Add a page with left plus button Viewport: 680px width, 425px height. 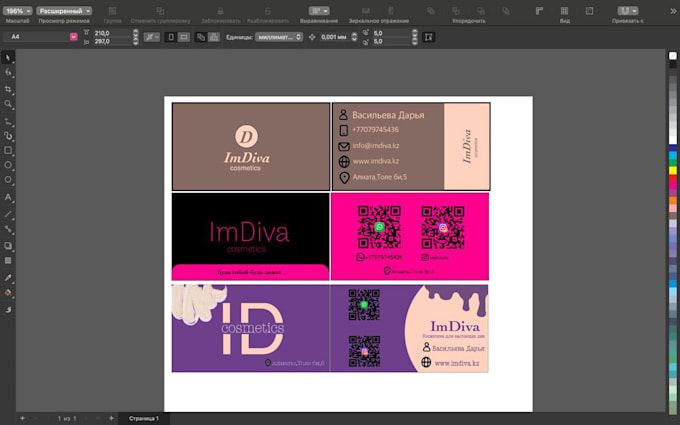[x=22, y=418]
